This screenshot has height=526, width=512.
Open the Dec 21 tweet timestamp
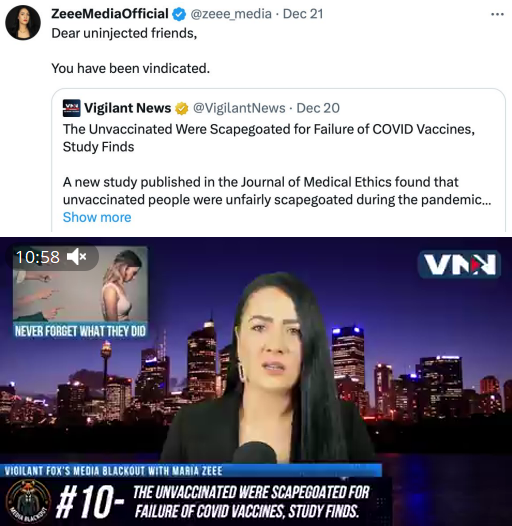tap(303, 14)
